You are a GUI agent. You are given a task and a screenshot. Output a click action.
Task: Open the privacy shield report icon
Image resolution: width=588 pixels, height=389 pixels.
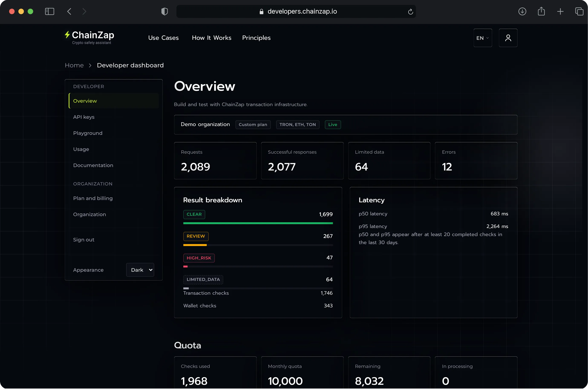pos(164,11)
